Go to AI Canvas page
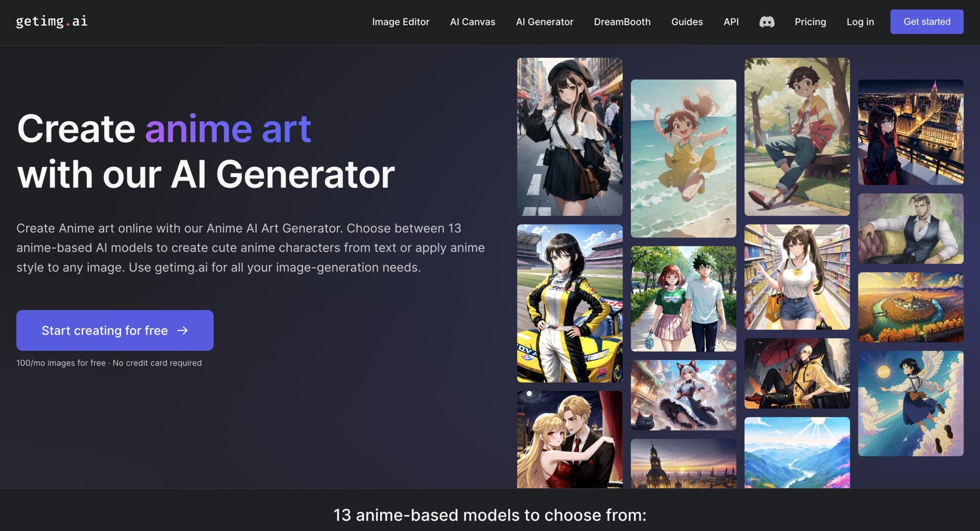 pos(472,22)
